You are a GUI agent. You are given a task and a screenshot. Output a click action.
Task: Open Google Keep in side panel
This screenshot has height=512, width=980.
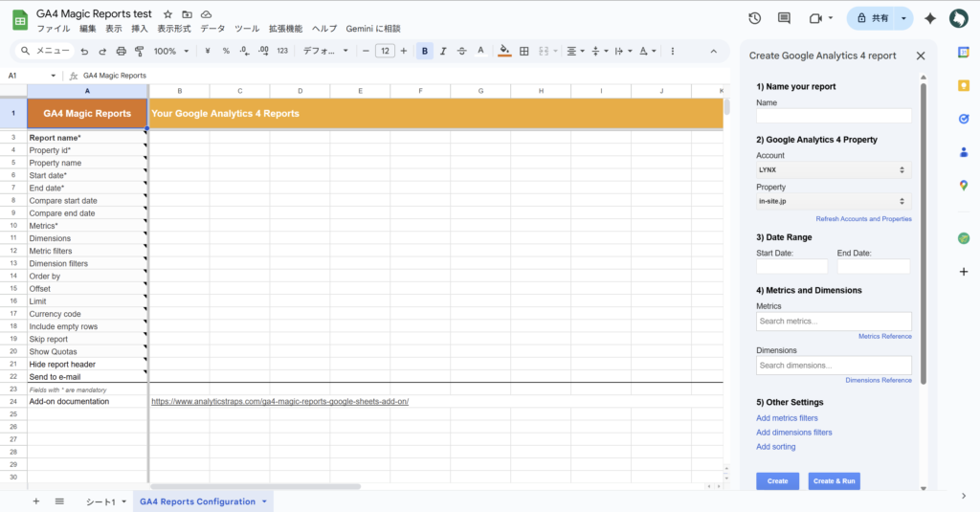click(964, 85)
